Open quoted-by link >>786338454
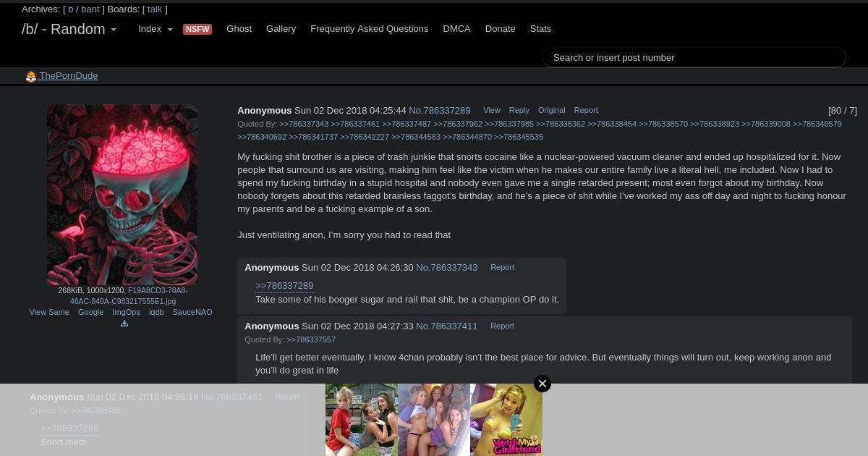 [x=612, y=124]
